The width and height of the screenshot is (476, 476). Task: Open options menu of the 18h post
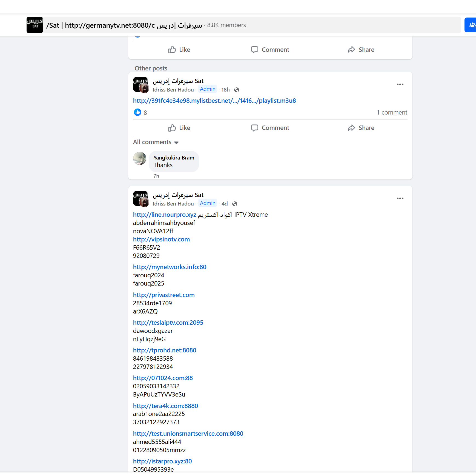tap(400, 84)
